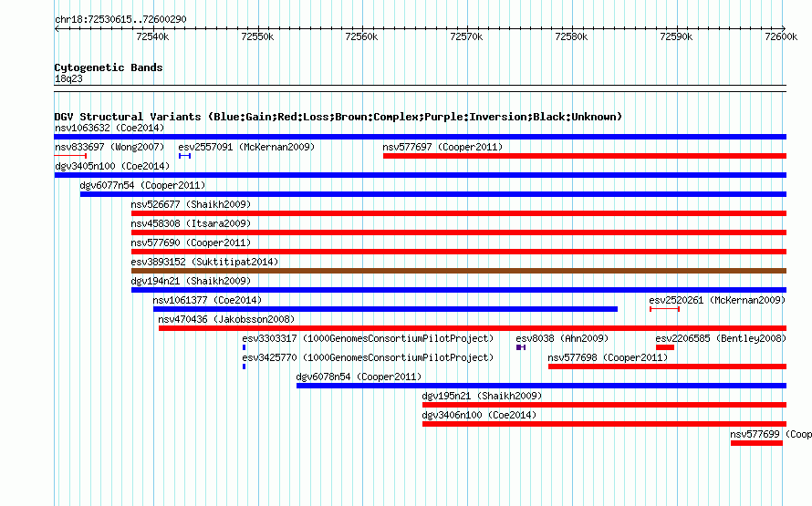Viewport: 812px width, 506px height.
Task: Select the tiny blue esv3425770 marker
Action: [x=244, y=367]
